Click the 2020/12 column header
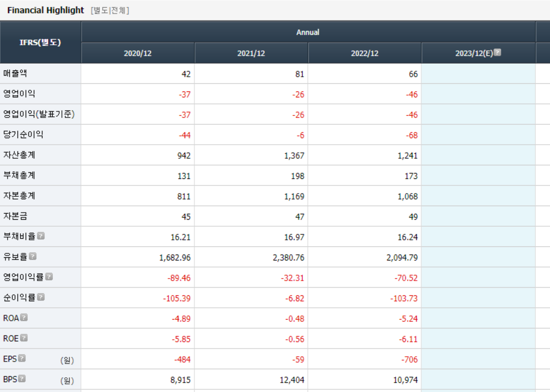The width and height of the screenshot is (550, 392). click(137, 53)
